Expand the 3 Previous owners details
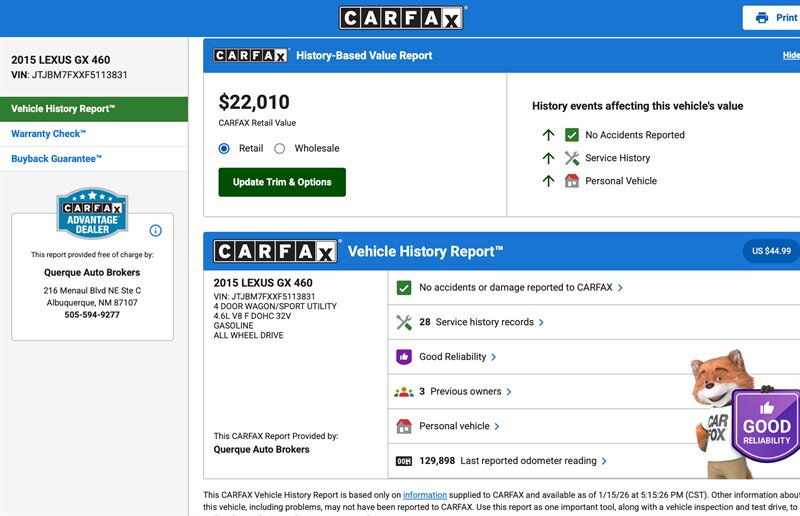Viewport: 800px width, 516px height. [466, 392]
